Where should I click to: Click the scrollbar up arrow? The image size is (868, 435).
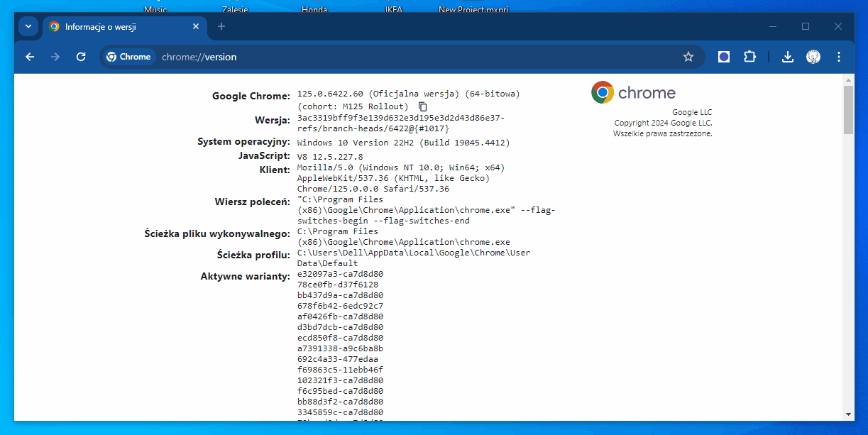point(848,80)
